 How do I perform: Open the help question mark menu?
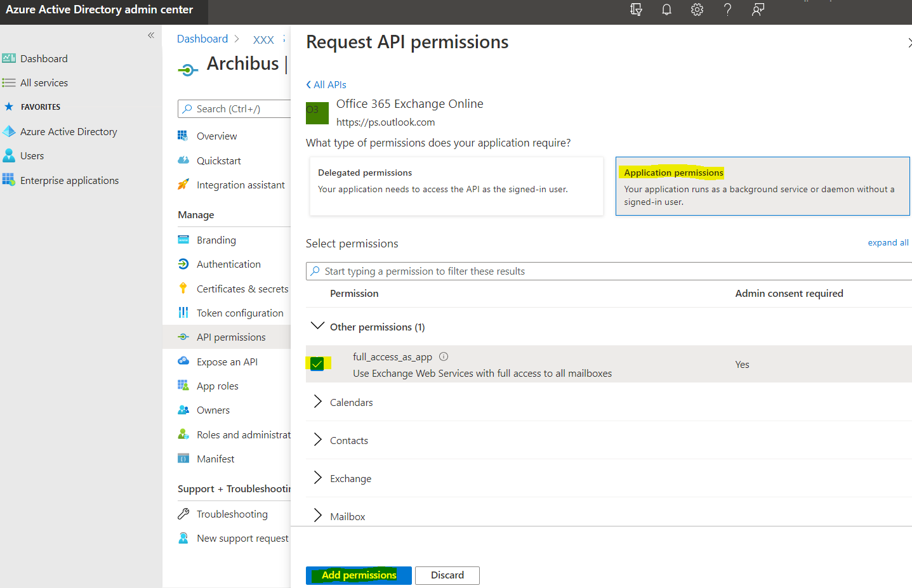pos(727,10)
